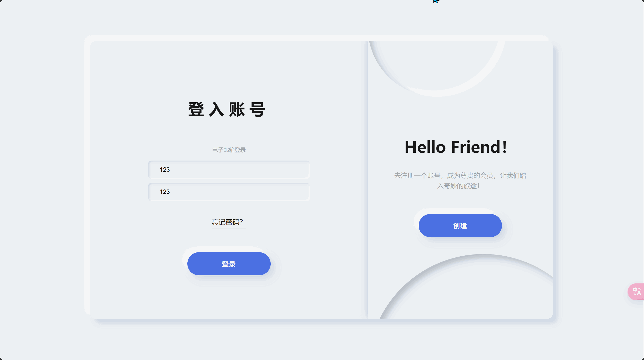The width and height of the screenshot is (644, 360).
Task: Click the 号 character in the title
Action: point(257,109)
